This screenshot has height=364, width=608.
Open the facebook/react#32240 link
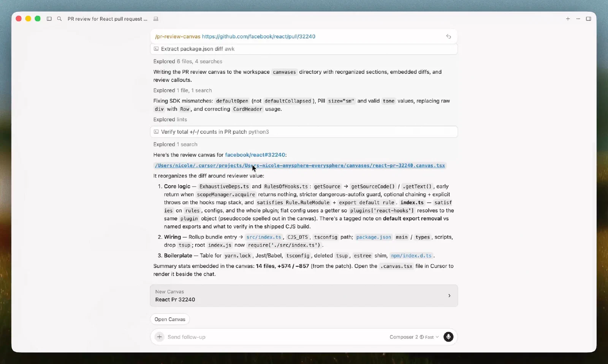[x=255, y=155]
